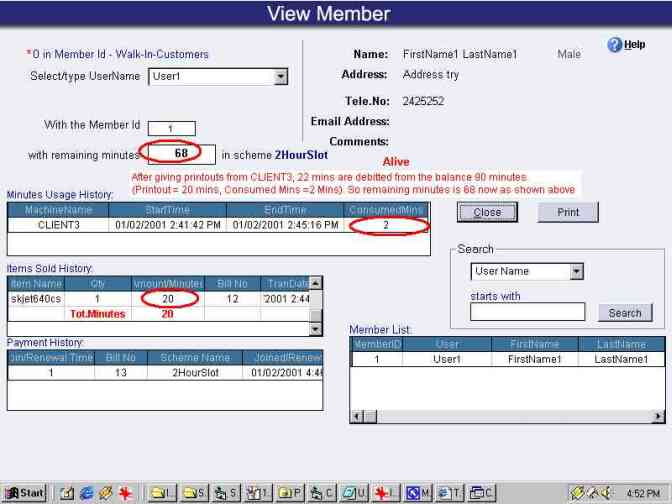Launch Internet Explorer from quick launch
This screenshot has height=504, width=672.
coord(86,493)
